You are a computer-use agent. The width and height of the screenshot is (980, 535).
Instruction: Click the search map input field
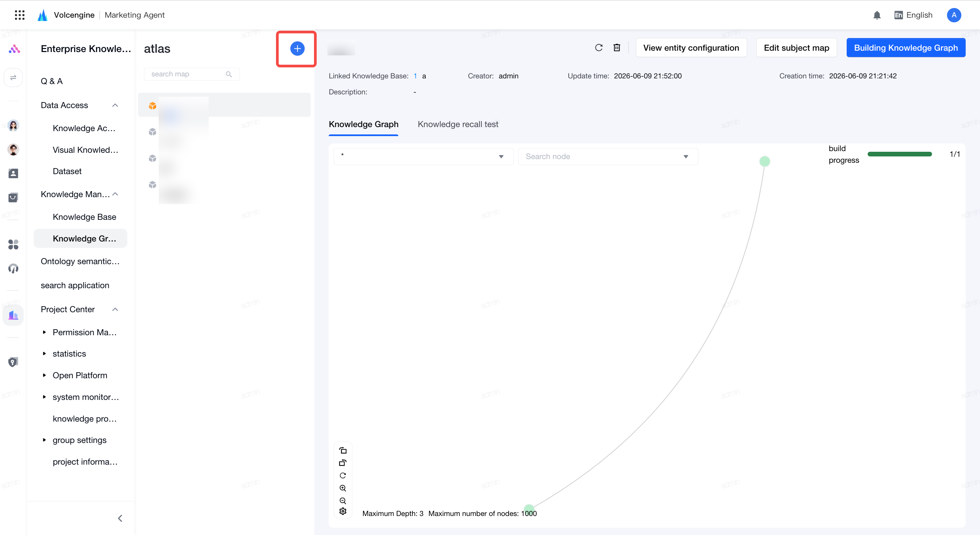[x=192, y=74]
